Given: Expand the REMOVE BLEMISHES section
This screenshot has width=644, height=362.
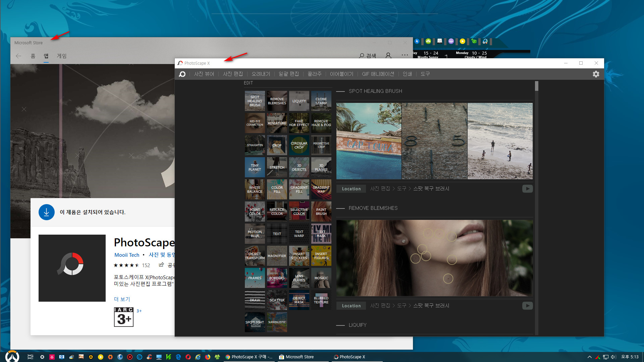Looking at the screenshot, I should click(x=373, y=208).
